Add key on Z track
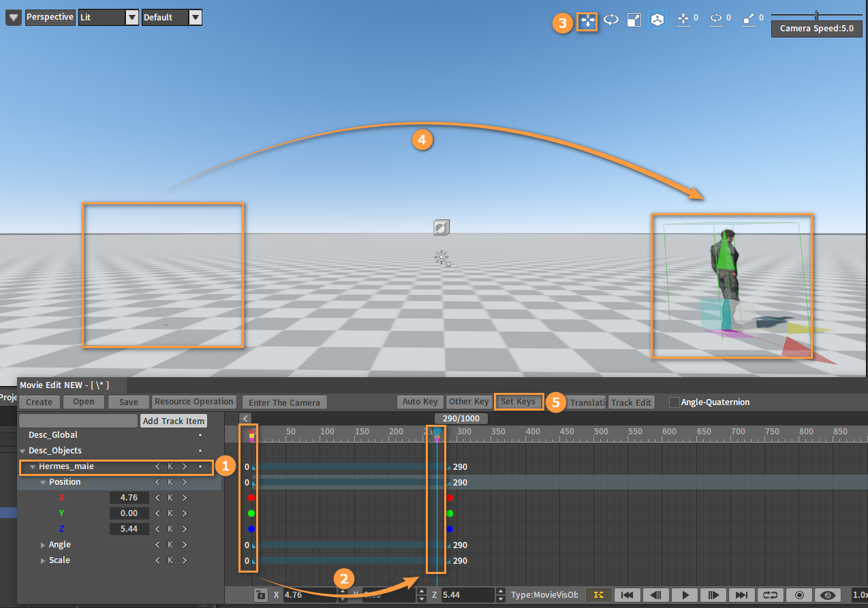 point(170,529)
